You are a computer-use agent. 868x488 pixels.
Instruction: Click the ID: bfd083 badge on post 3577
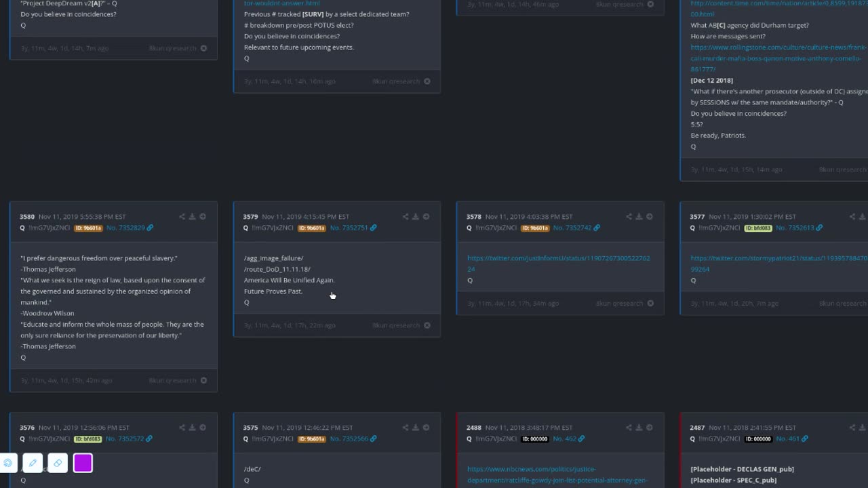click(758, 228)
